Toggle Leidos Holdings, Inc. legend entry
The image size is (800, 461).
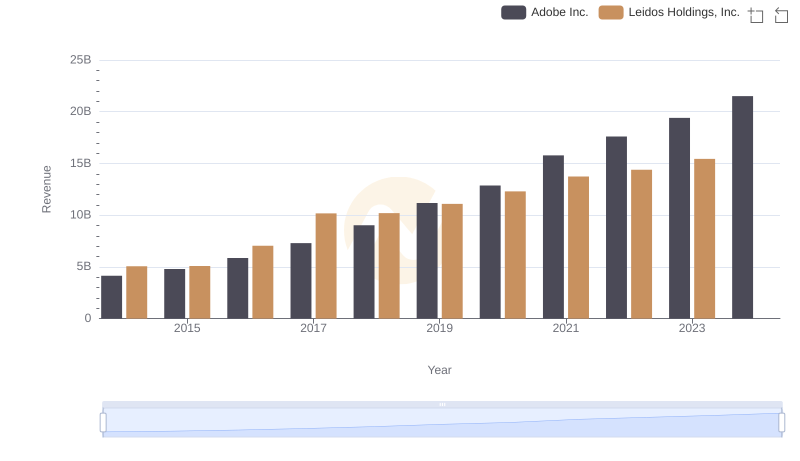(x=669, y=12)
